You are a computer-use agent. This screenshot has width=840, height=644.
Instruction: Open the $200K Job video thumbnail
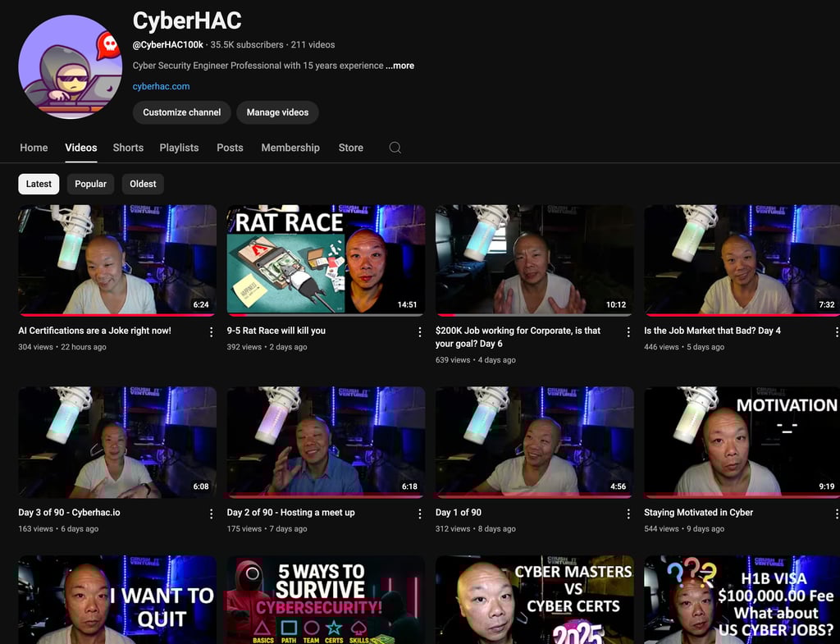point(534,260)
